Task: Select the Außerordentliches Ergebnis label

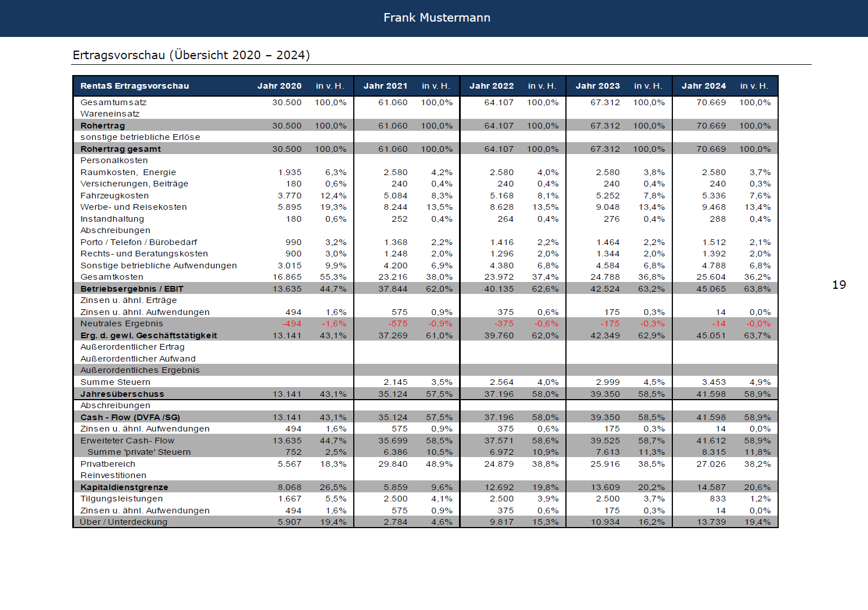Action: (140, 370)
